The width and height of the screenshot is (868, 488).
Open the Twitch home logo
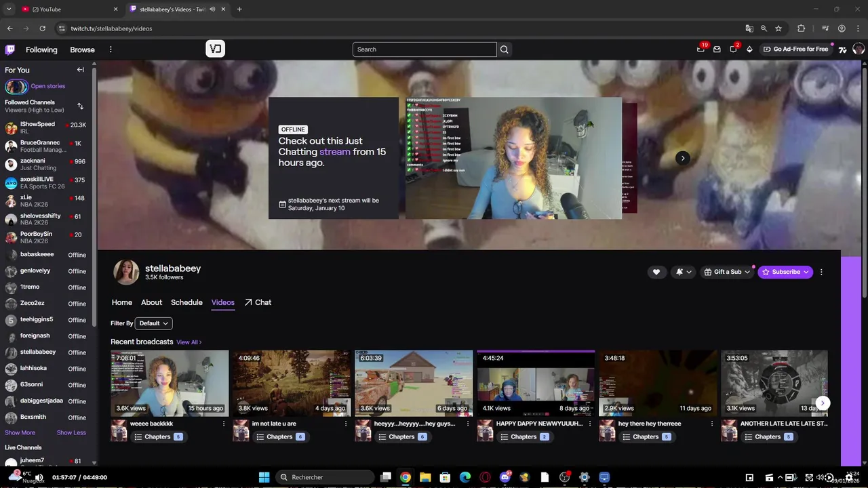click(x=10, y=49)
